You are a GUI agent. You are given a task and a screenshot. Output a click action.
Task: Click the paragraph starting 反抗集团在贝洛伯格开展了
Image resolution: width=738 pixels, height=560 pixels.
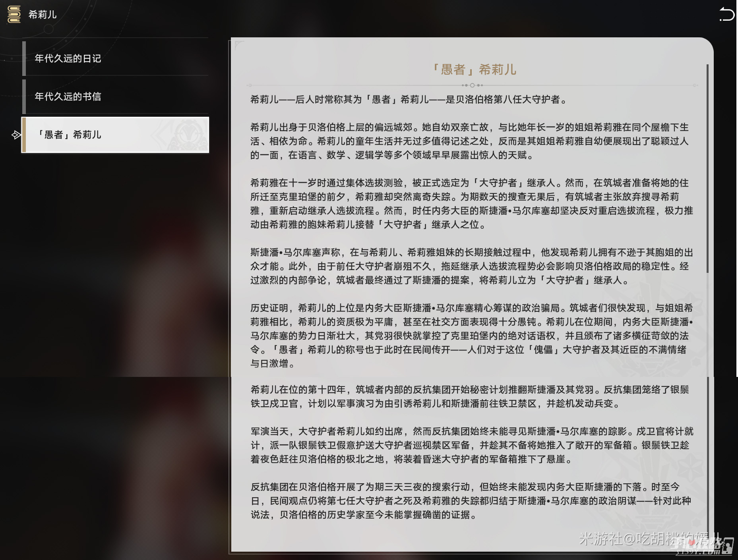(x=471, y=501)
